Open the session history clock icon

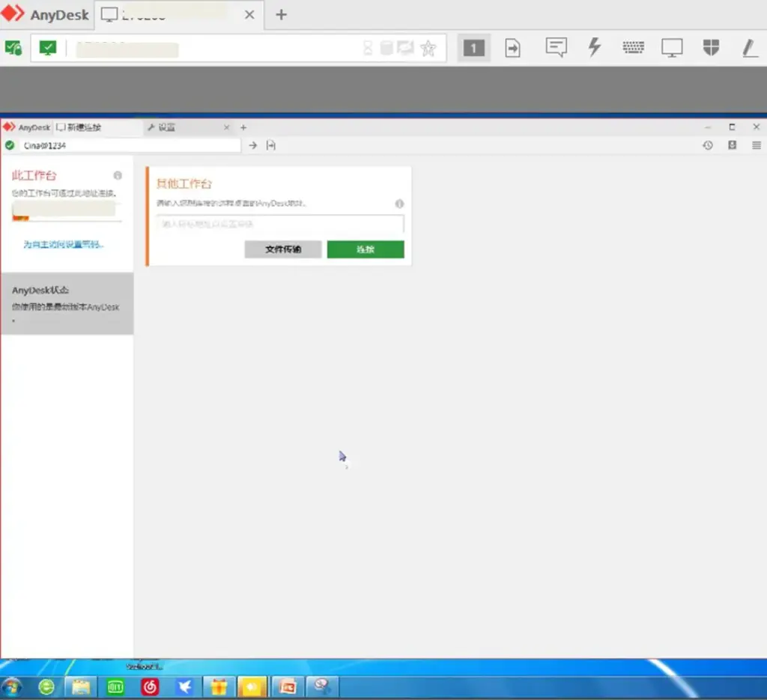click(708, 145)
